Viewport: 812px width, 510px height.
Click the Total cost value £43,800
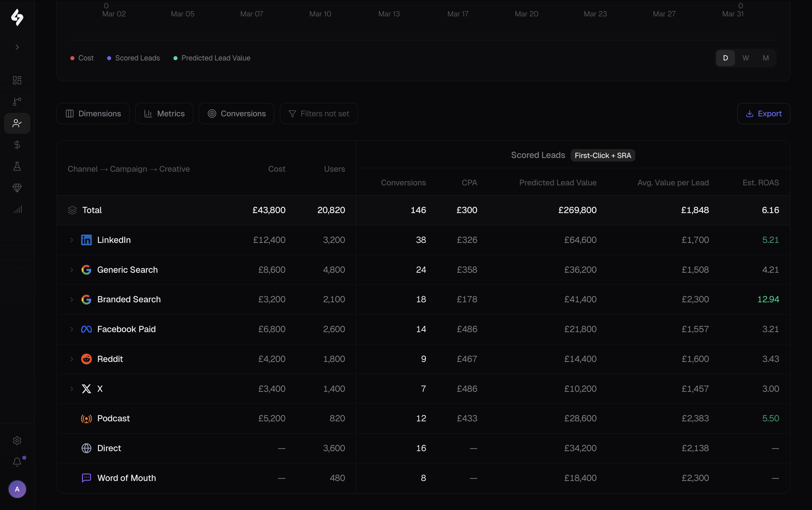pyautogui.click(x=269, y=210)
